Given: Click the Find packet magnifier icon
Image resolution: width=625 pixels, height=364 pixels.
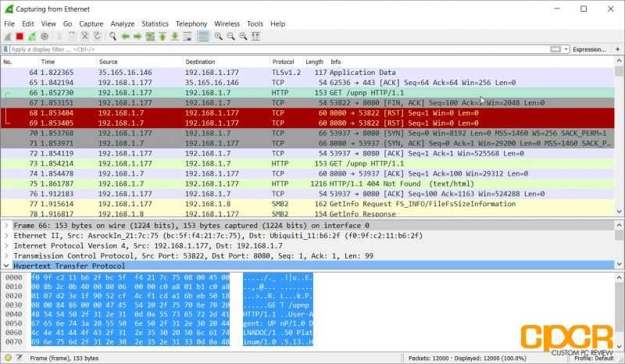Looking at the screenshot, I should coord(112,36).
